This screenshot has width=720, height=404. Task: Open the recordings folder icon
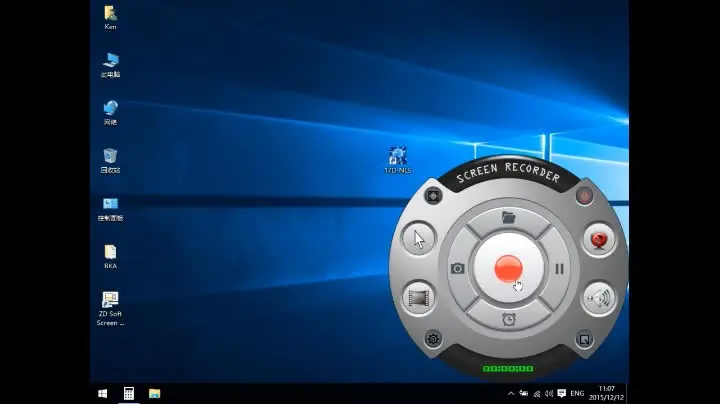click(508, 217)
